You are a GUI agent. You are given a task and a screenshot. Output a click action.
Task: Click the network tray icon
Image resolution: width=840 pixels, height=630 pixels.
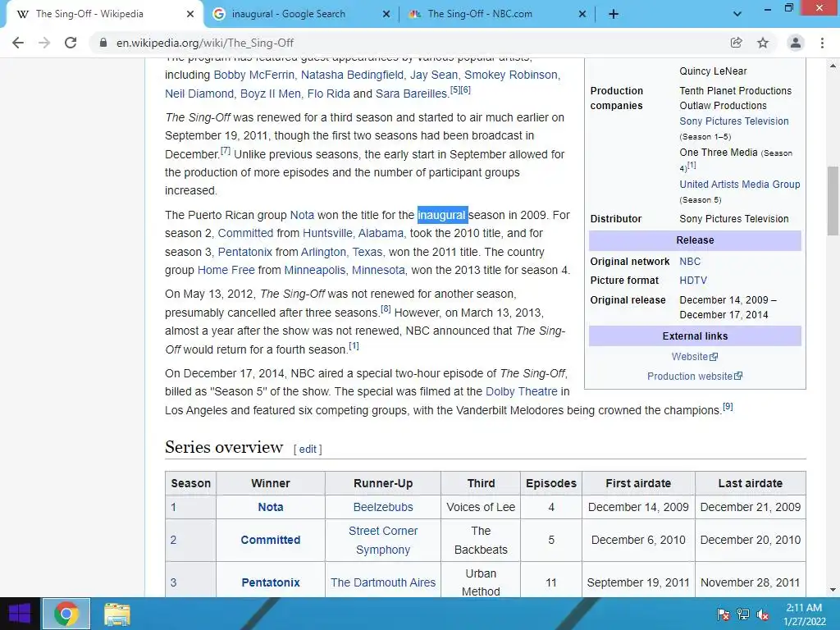click(743, 614)
